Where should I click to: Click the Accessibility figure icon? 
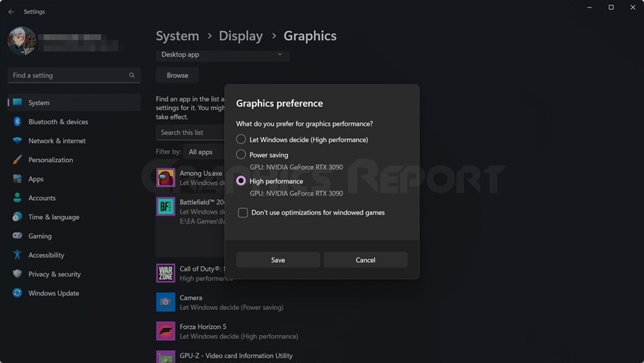(x=17, y=255)
